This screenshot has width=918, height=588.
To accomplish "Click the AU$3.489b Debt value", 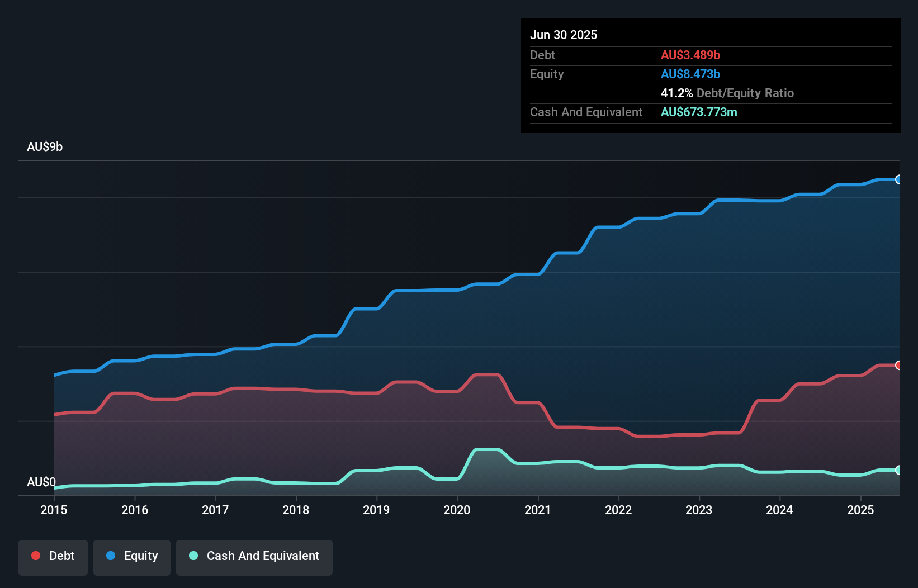I will pyautogui.click(x=690, y=55).
